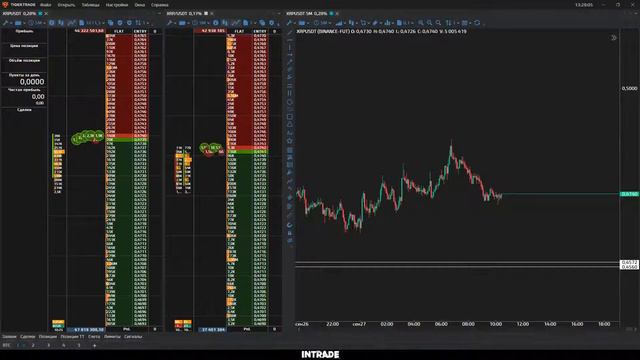
Task: Click ENTRY header in first order book
Action: [140, 31]
